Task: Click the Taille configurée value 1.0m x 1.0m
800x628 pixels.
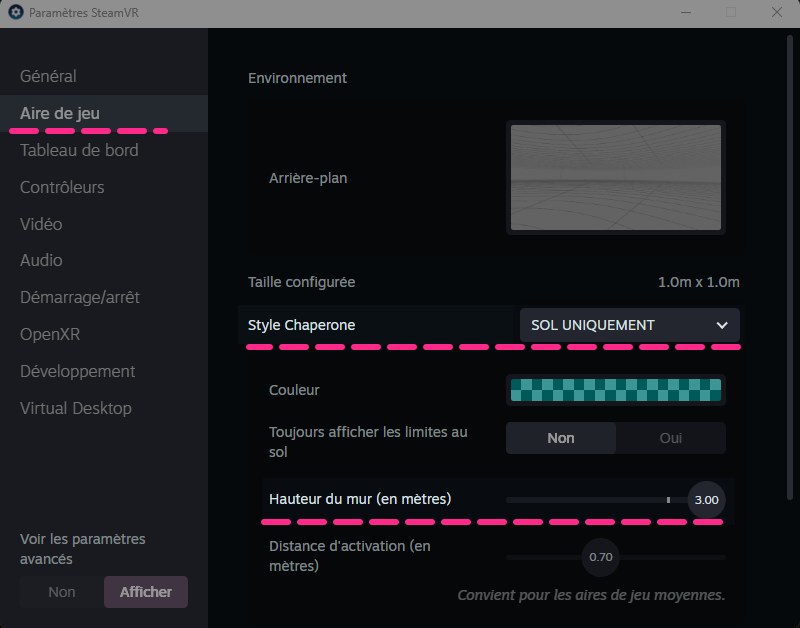Action: [698, 282]
